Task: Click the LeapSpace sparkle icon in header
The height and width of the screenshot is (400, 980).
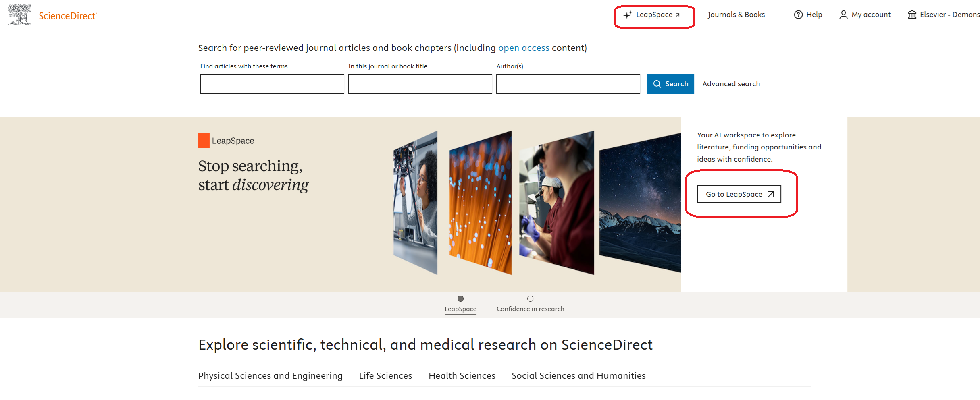Action: coord(628,15)
